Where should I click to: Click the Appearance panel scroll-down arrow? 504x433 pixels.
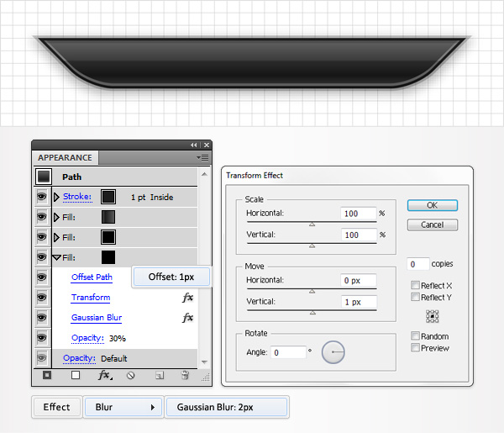point(204,362)
